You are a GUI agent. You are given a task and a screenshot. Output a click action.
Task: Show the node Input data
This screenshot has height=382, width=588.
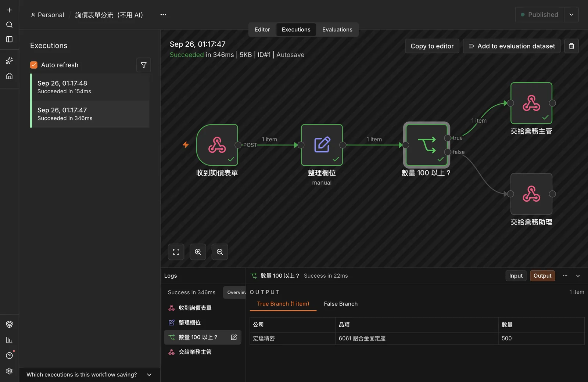tap(516, 276)
